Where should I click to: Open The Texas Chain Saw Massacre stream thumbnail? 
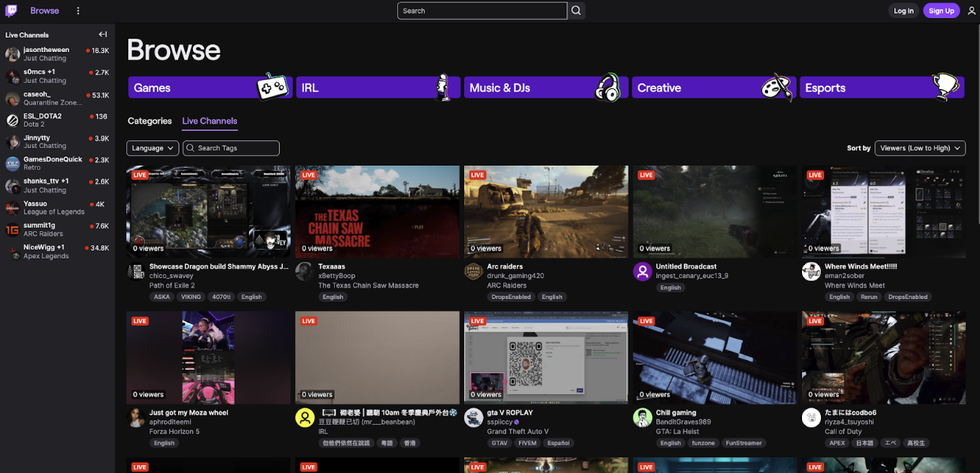(x=377, y=211)
